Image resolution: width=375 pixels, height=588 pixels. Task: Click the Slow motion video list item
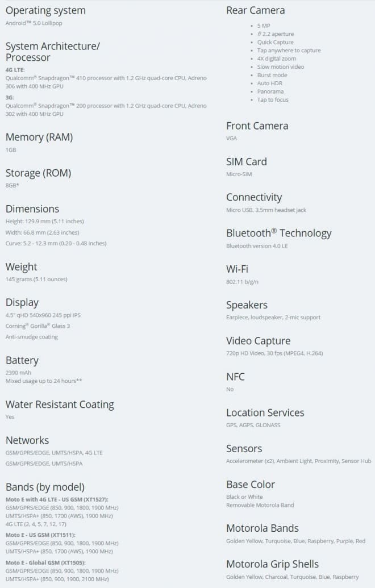280,66
